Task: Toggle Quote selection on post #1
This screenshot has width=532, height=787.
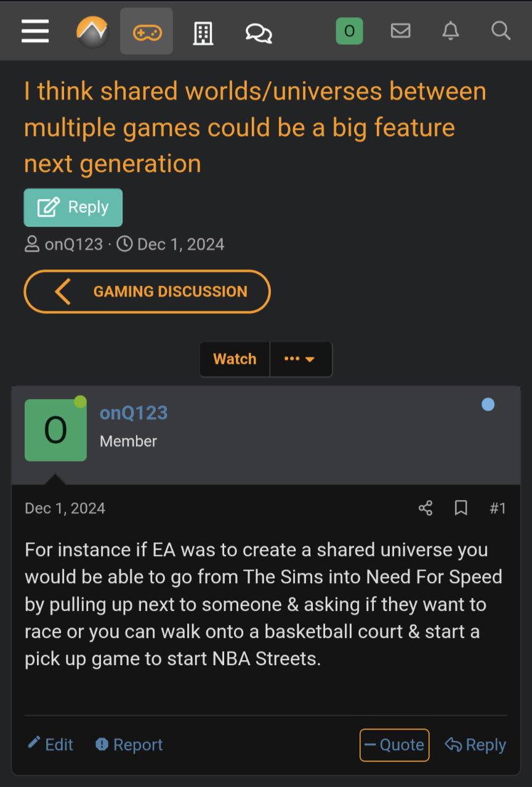Action: pos(394,745)
